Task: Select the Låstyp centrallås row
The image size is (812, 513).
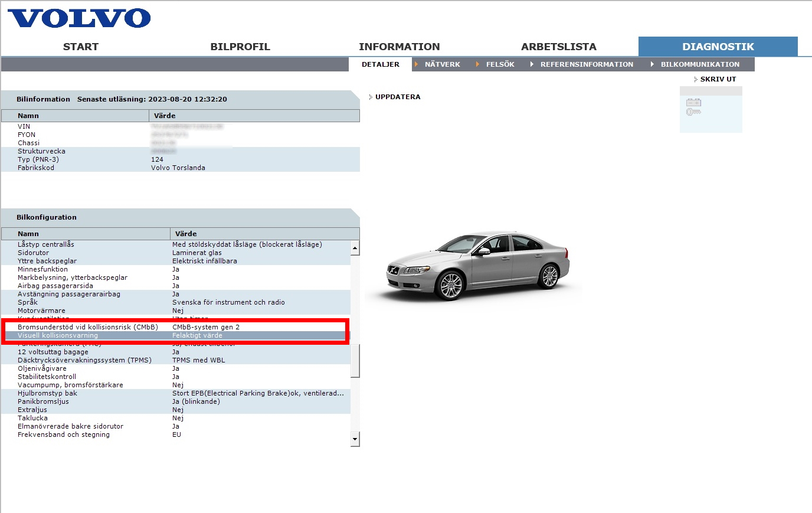Action: (x=176, y=244)
